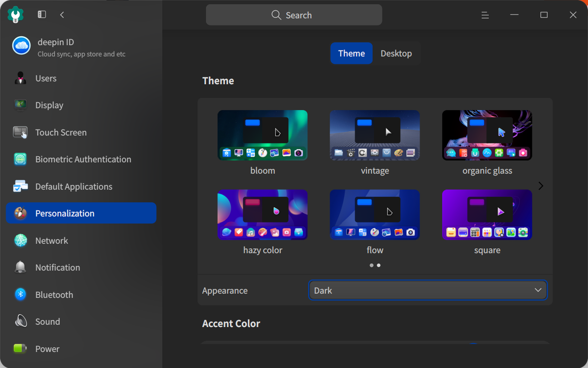Screen dimensions: 588x368
Task: Toggle the sidebar panel icon
Action: [x=42, y=15]
